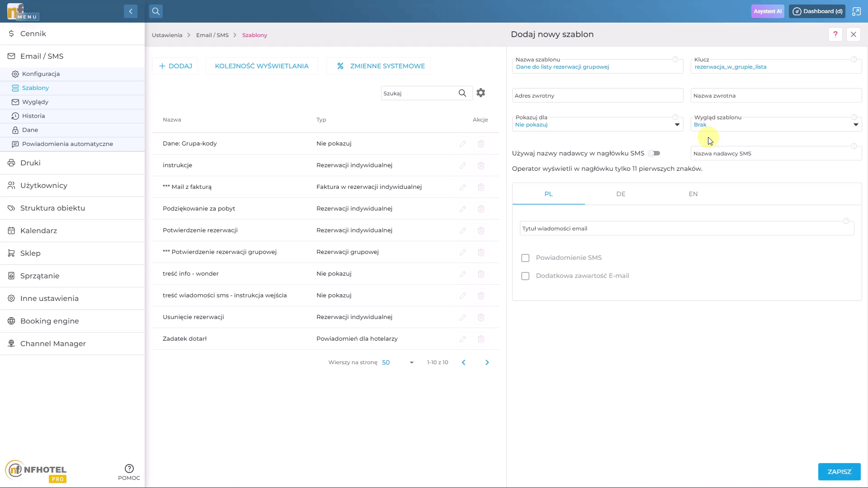
Task: Go to next page of templates
Action: coord(487,362)
